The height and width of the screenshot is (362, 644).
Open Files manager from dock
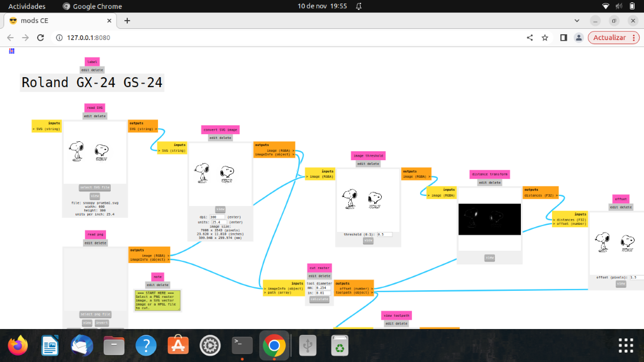[114, 345]
